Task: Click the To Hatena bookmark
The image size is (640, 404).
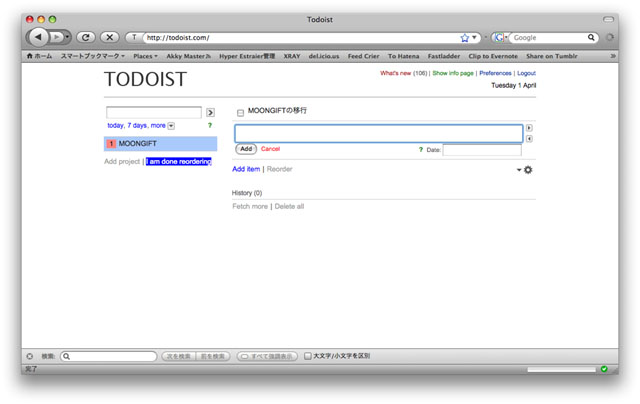Action: [403, 56]
